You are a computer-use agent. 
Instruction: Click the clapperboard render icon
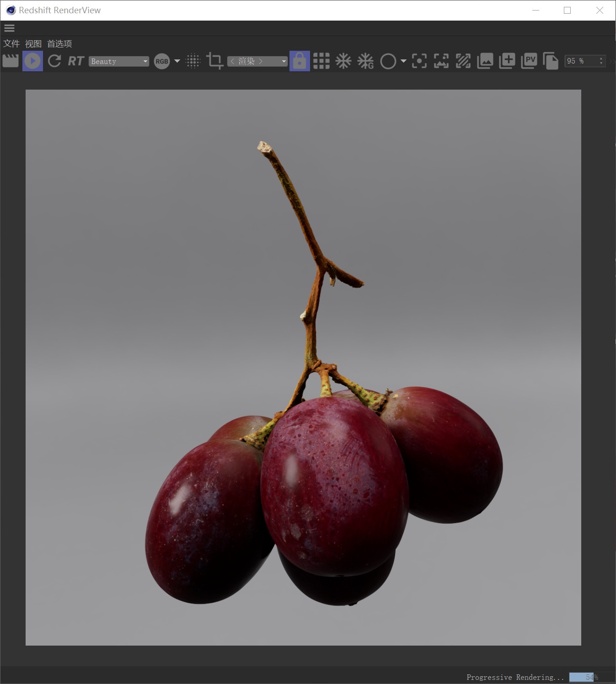[x=11, y=61]
